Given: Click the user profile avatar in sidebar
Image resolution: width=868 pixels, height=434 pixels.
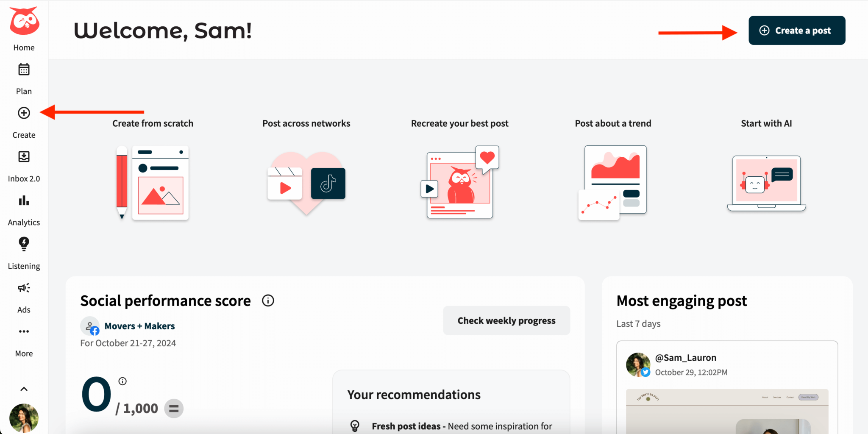Looking at the screenshot, I should 24,418.
